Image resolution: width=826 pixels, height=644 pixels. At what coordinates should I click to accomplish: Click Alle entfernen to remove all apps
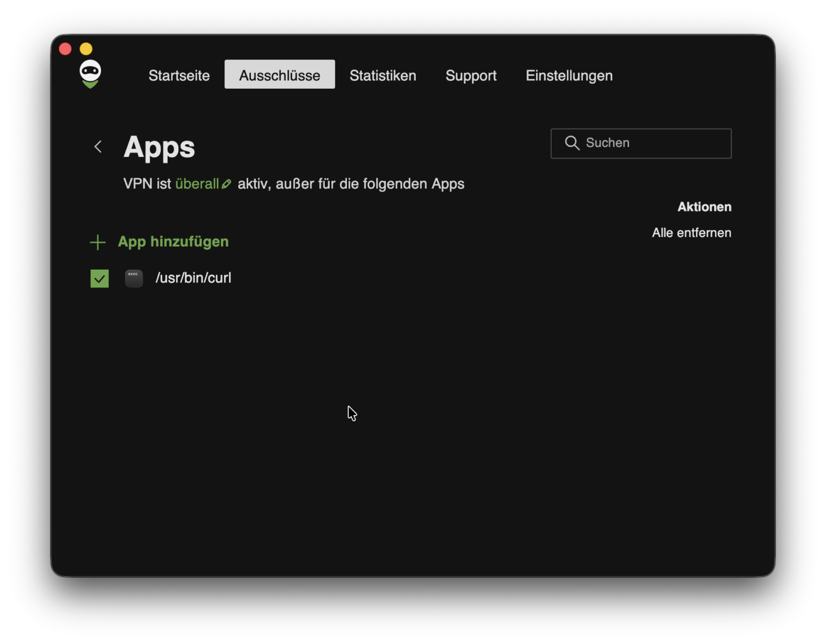click(x=692, y=233)
